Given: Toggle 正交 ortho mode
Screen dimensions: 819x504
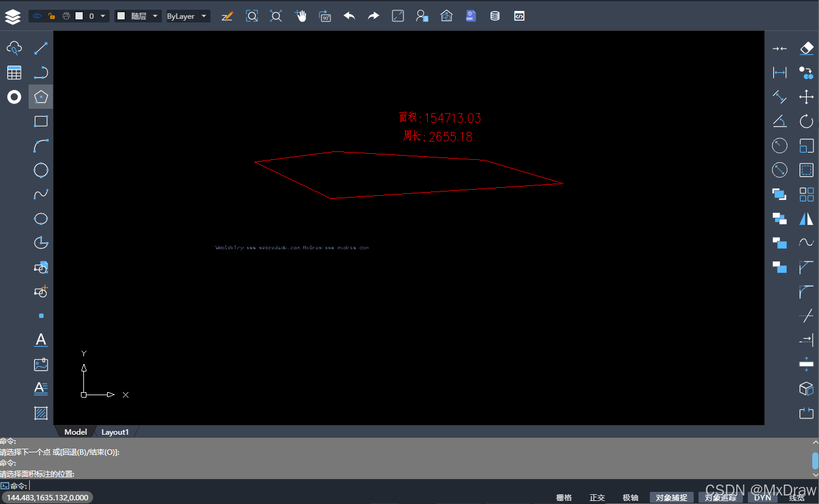Looking at the screenshot, I should (598, 497).
